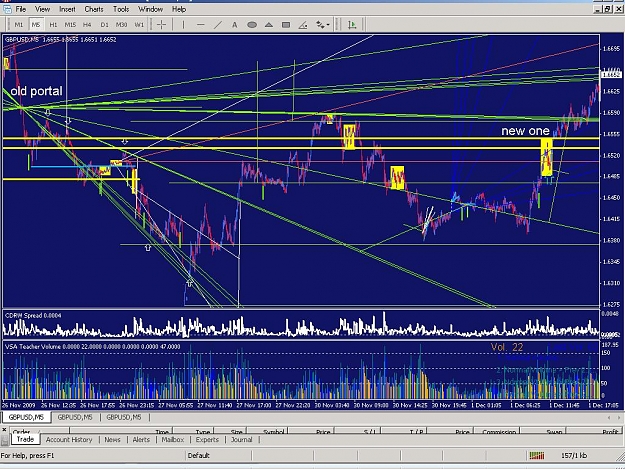Screen dimensions: 625x469
Task: Select the 'new one' text label
Action: [x=525, y=131]
